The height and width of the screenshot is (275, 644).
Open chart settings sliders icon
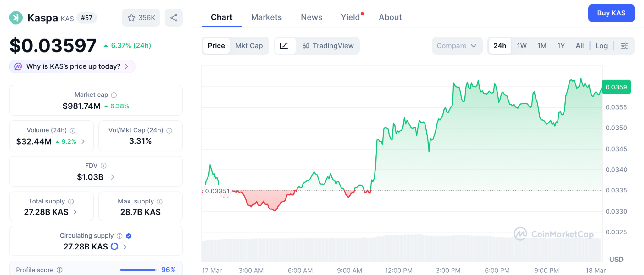(624, 46)
